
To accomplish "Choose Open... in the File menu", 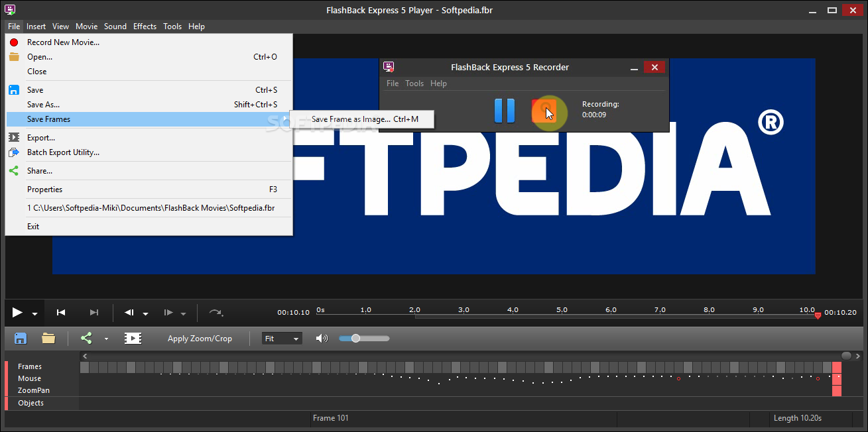I will 149,57.
